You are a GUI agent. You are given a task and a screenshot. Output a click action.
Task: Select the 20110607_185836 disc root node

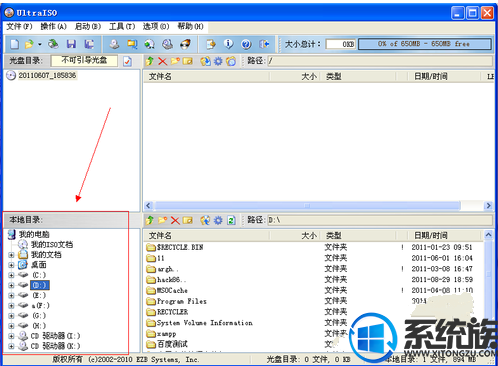point(47,75)
